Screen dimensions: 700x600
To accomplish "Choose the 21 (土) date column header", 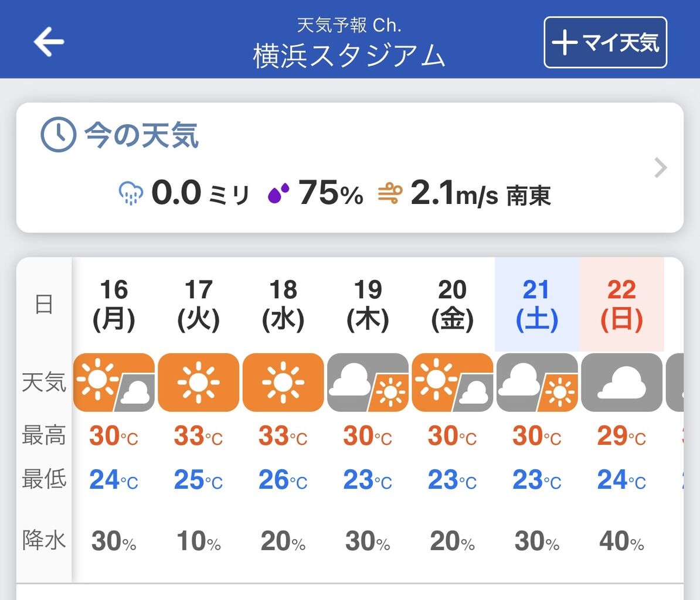I will (537, 305).
